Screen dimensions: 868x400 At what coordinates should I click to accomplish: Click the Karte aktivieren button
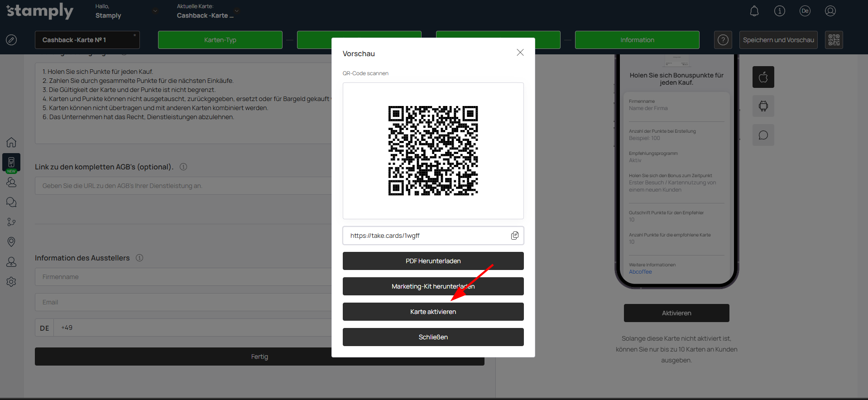[x=433, y=312]
